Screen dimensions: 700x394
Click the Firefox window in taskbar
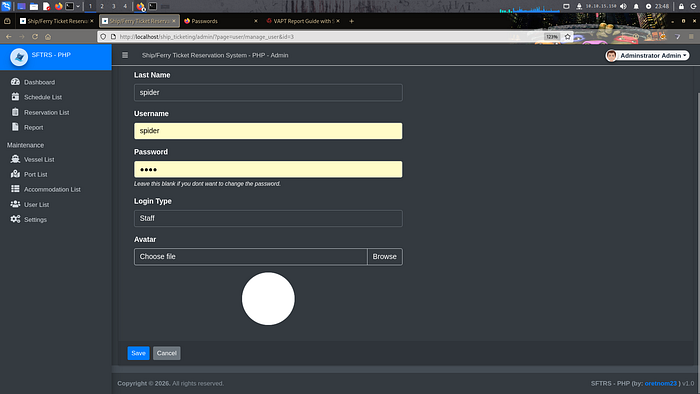(x=141, y=6)
